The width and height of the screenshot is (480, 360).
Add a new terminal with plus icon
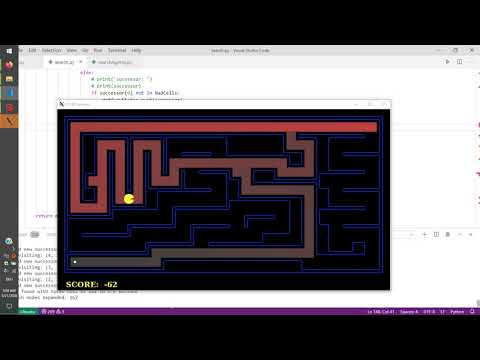tap(424, 234)
